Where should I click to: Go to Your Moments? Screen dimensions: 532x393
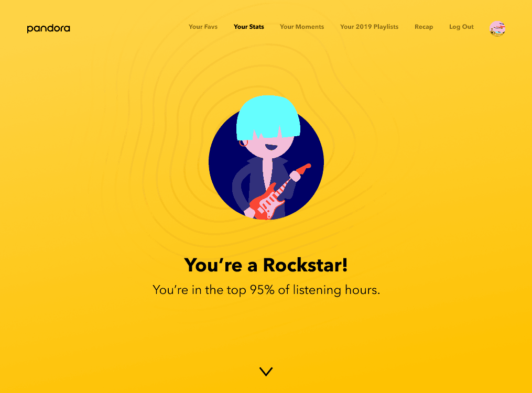[x=301, y=27]
